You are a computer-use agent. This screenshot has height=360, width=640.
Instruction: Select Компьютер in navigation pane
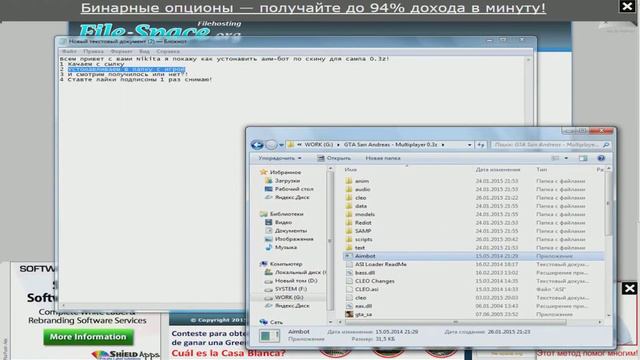point(281,264)
